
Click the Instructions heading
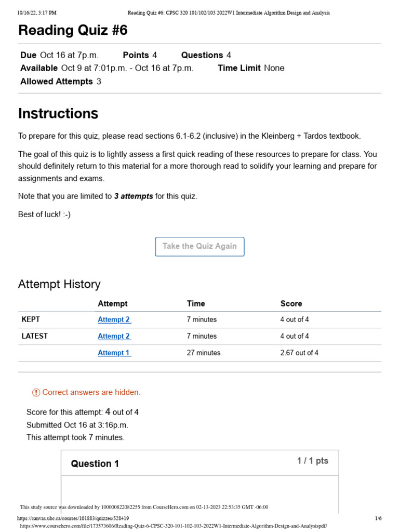coord(58,113)
